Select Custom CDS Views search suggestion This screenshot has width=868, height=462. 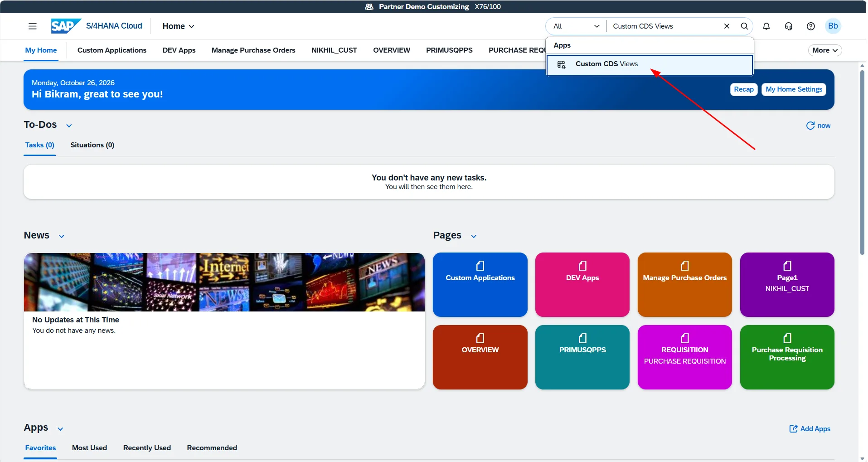click(x=650, y=64)
